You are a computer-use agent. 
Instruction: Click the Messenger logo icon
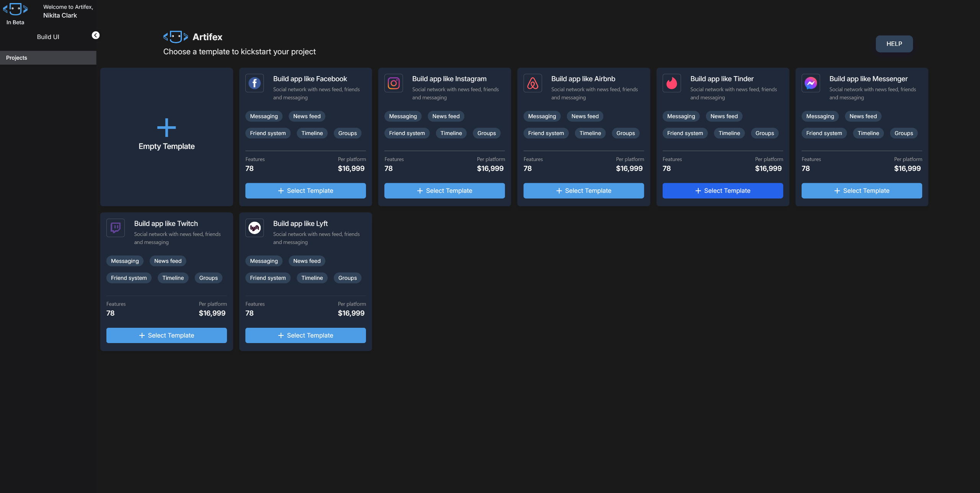click(x=810, y=83)
